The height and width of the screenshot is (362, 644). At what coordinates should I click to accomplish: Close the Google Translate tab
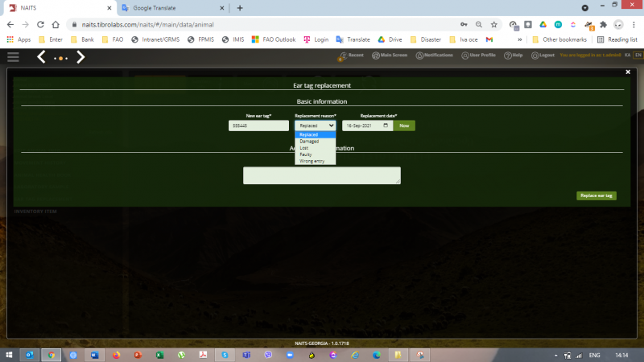(x=222, y=8)
